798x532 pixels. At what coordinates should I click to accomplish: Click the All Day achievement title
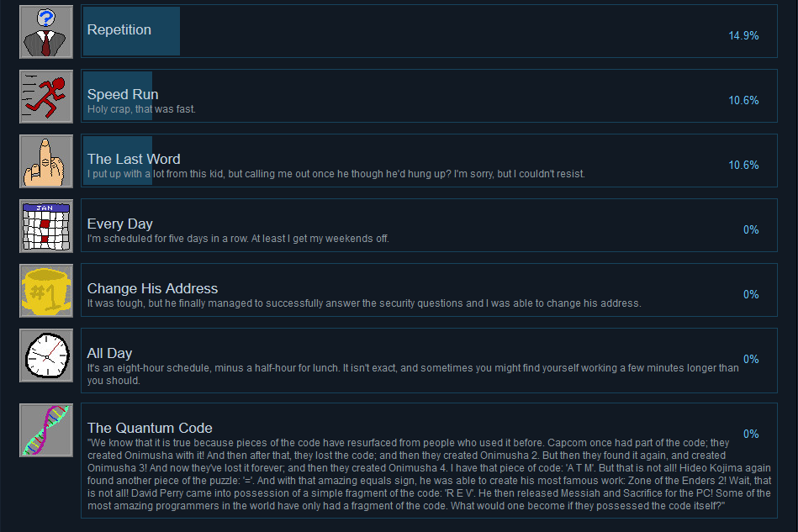point(109,353)
